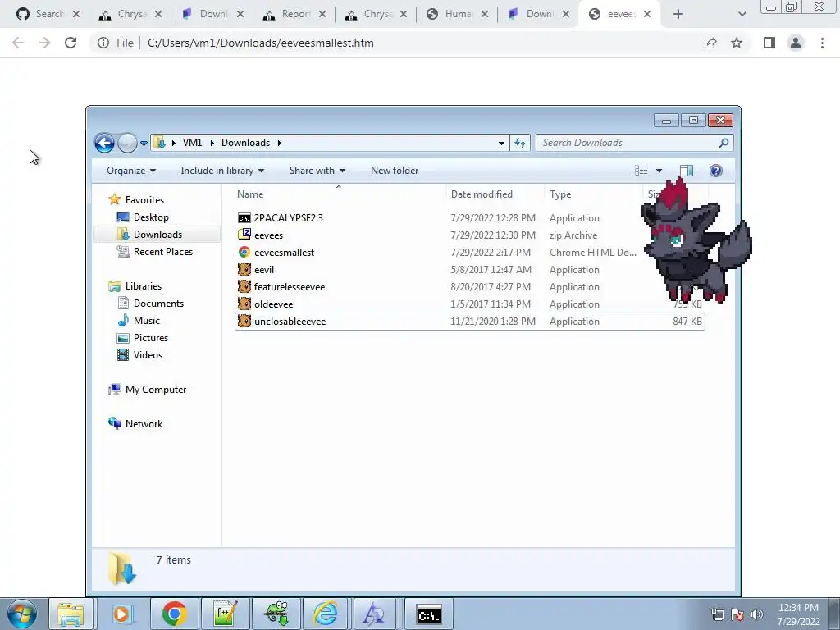Click the Explorer Back arrow button
The image size is (840, 630).
point(104,143)
